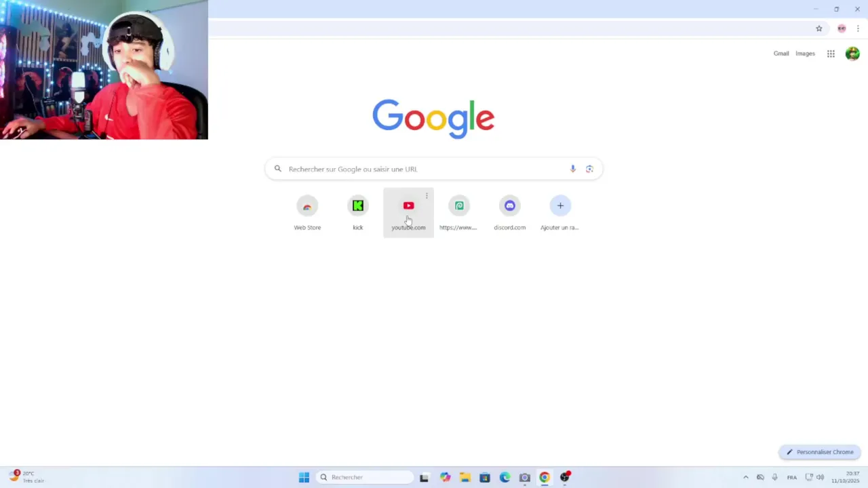
Task: Open the Camera app on the taskbar
Action: 525,477
